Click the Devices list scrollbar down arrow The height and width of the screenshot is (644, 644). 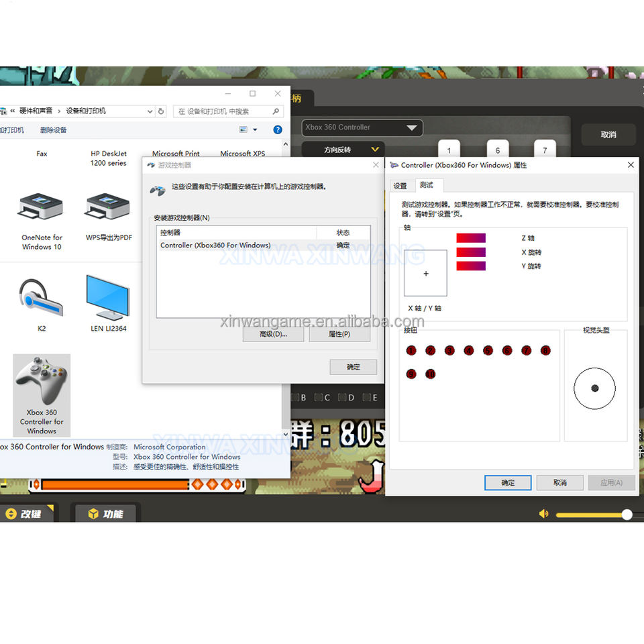[x=286, y=434]
